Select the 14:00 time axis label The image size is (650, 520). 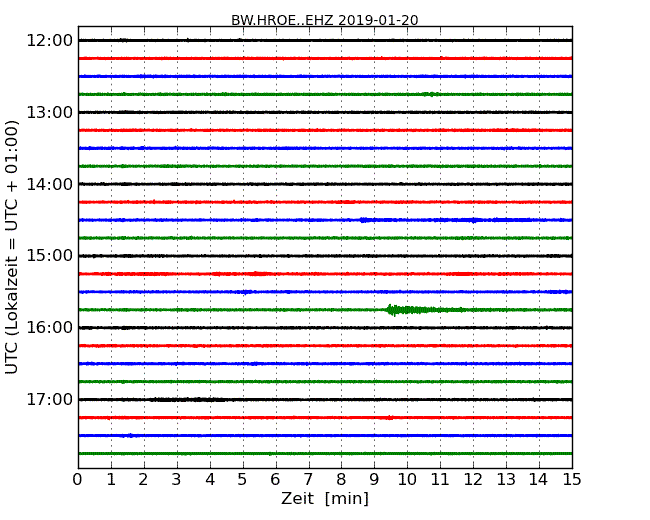click(x=50, y=184)
